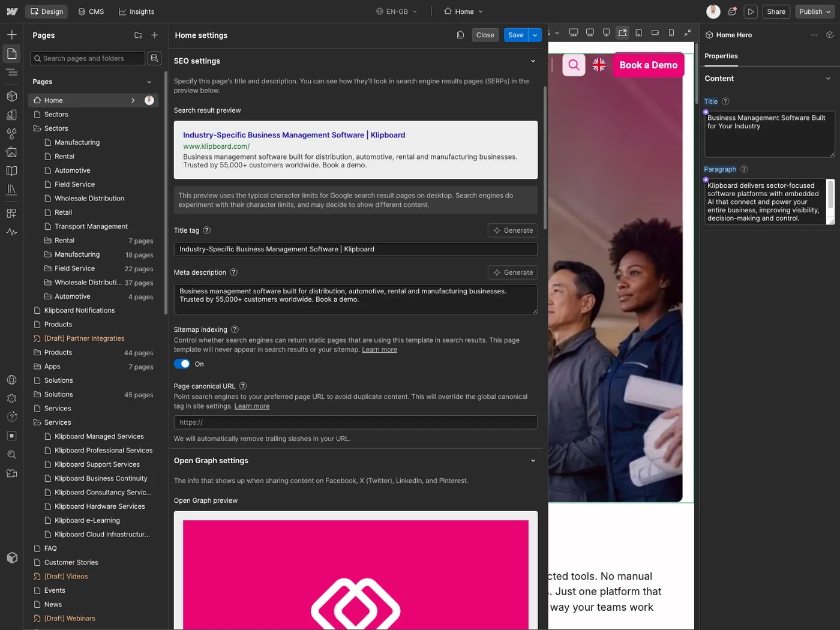Open the site settings gear icon
Screen dimensions: 840x630
click(11, 398)
